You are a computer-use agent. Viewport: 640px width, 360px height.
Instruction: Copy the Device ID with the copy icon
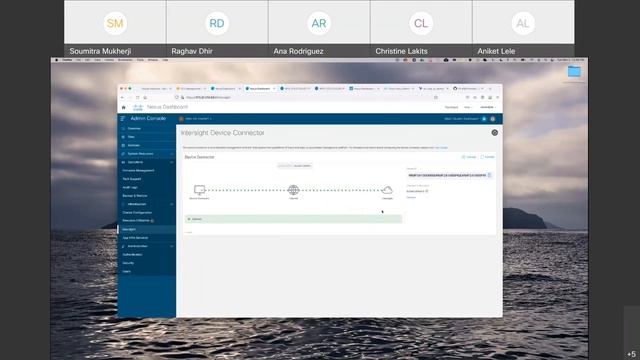[490, 176]
